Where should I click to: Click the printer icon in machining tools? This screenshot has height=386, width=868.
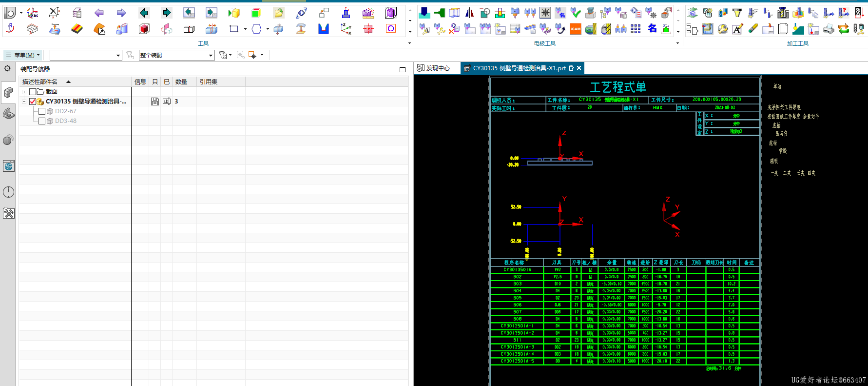(x=829, y=29)
